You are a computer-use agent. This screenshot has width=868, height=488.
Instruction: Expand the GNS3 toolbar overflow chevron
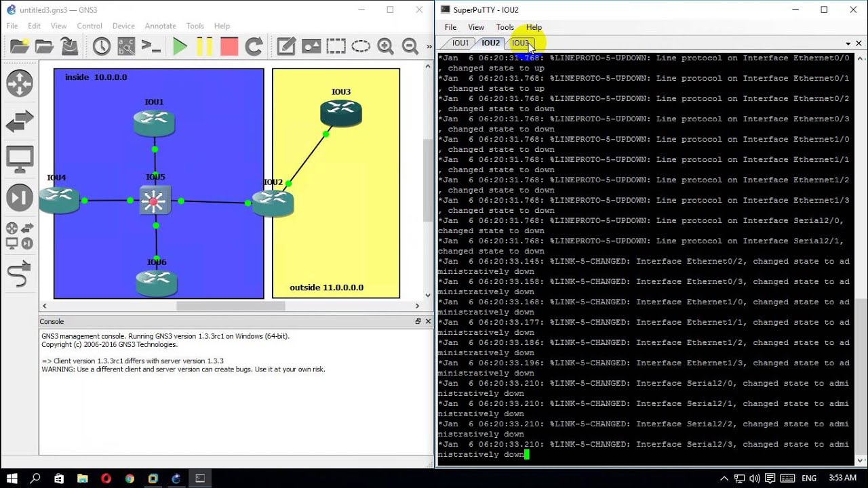click(x=429, y=47)
